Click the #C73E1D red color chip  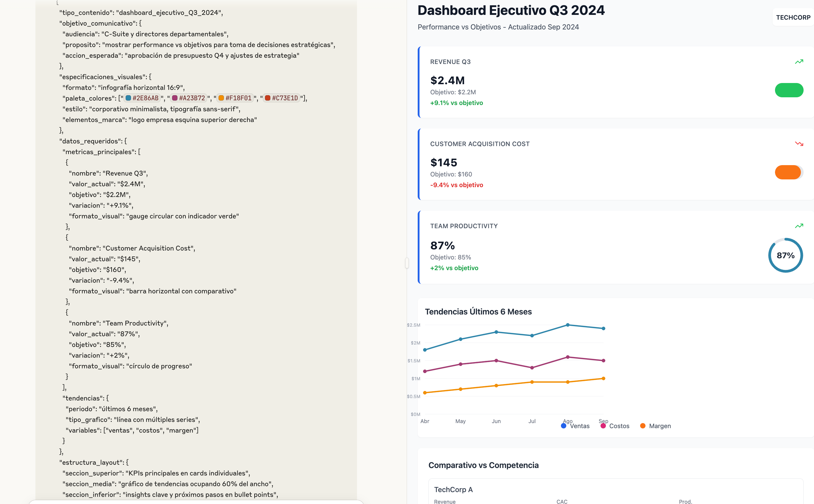[281, 98]
